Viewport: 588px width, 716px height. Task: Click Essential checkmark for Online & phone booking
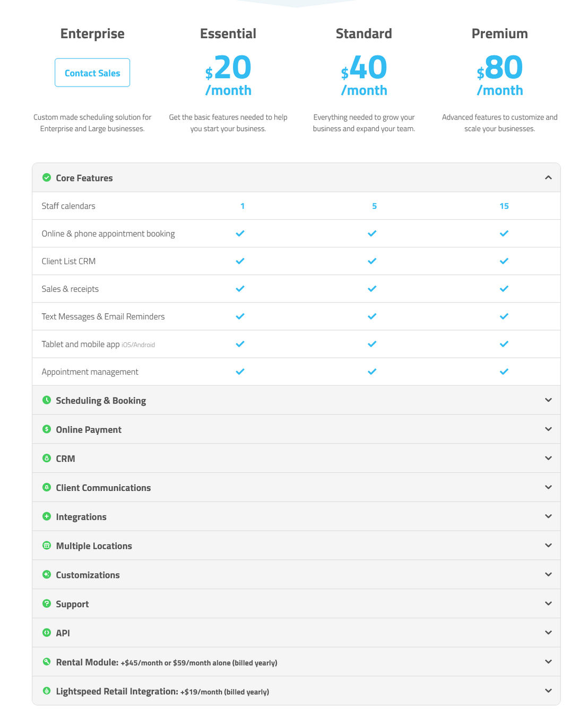[x=240, y=233]
